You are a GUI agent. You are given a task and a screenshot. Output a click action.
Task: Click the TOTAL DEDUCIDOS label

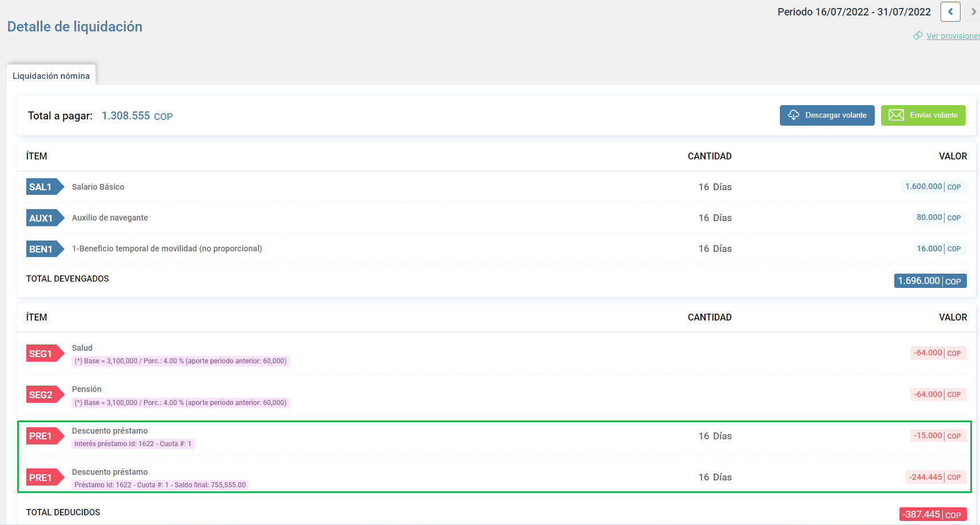63,512
